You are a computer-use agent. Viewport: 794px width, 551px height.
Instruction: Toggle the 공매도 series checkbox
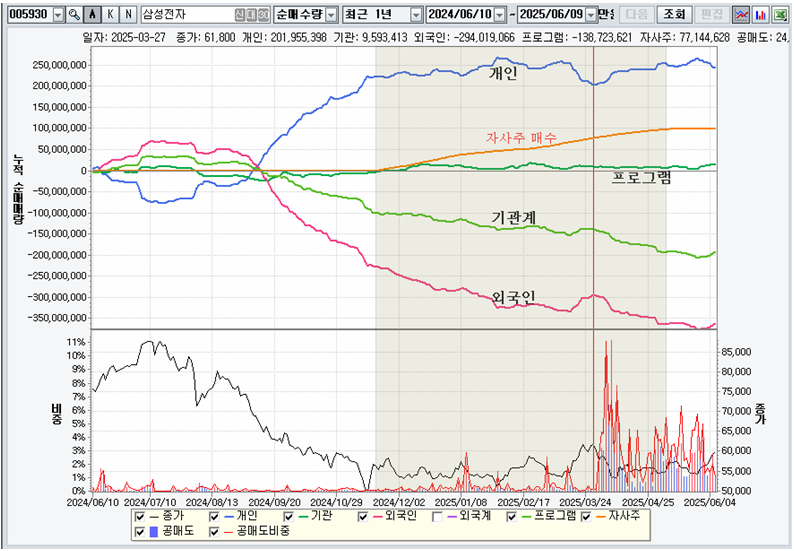point(140,532)
